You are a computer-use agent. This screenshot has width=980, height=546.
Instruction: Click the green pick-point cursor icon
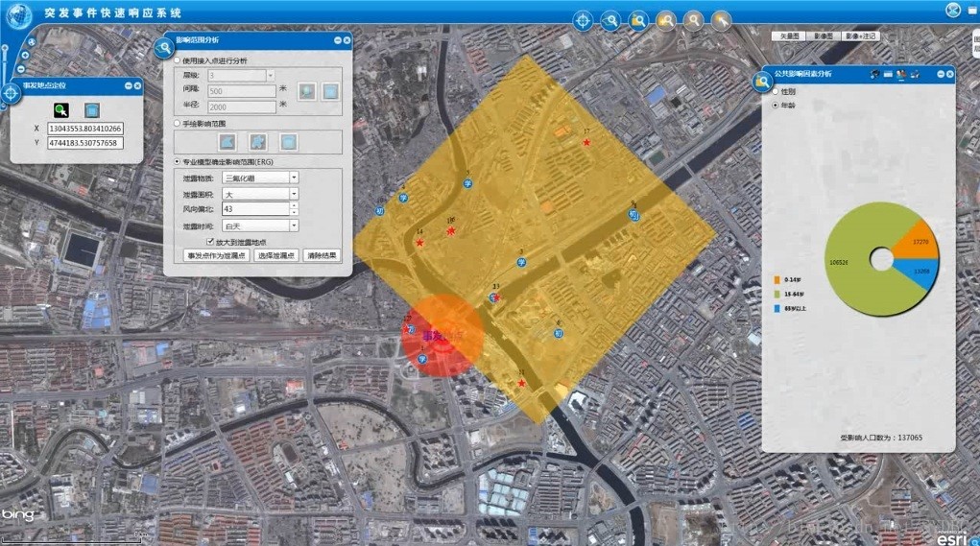tap(60, 109)
